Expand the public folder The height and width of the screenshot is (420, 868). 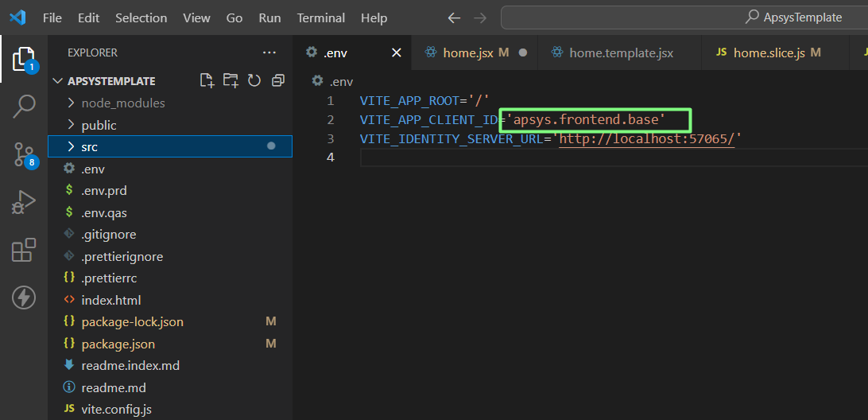pos(99,125)
